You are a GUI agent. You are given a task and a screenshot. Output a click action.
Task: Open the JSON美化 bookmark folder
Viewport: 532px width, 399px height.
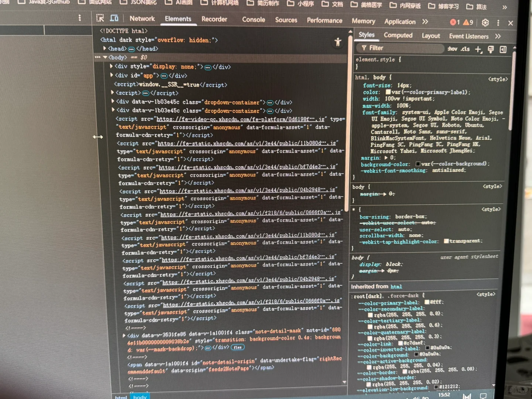139,2
